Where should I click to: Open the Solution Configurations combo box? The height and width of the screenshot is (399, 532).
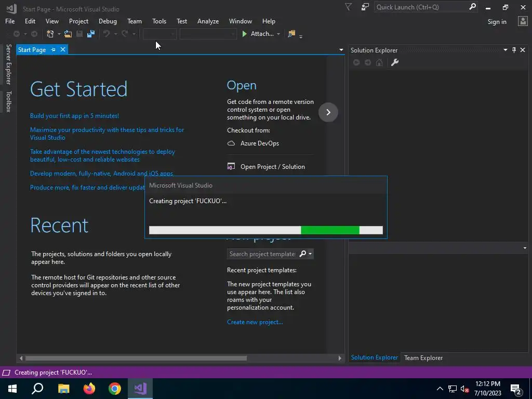pyautogui.click(x=159, y=34)
